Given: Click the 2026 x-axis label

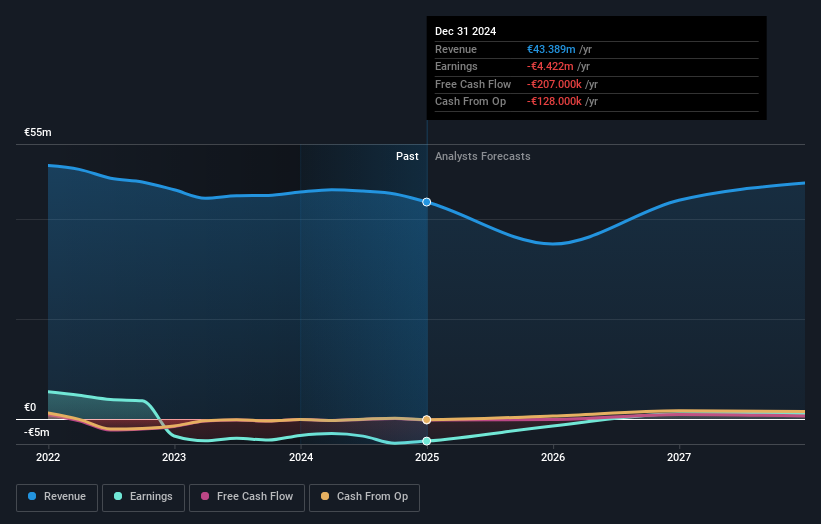Looking at the screenshot, I should (x=553, y=457).
